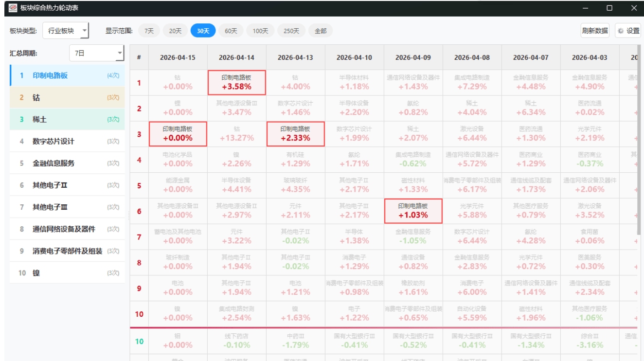Click the 消费电子 +6.00% cell
Image resolution: width=644 pixels, height=361 pixels.
472,288
